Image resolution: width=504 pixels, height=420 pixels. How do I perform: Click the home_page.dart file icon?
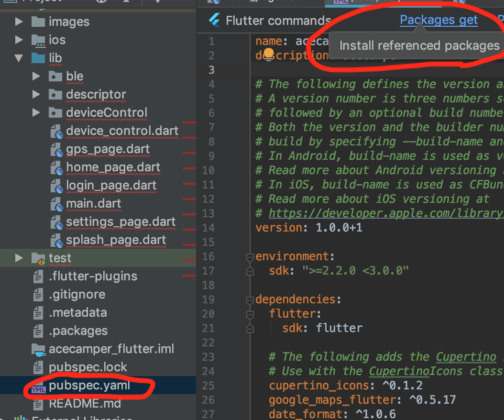tap(56, 168)
